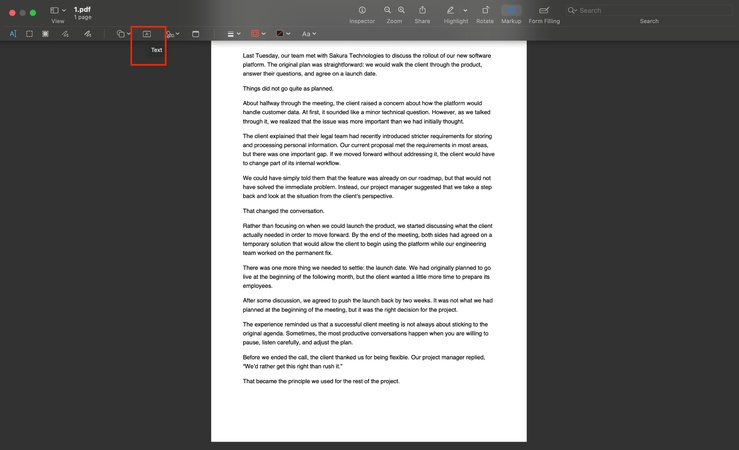Choose the Redact tool
Viewport: 739px width, 450px height.
tap(45, 34)
